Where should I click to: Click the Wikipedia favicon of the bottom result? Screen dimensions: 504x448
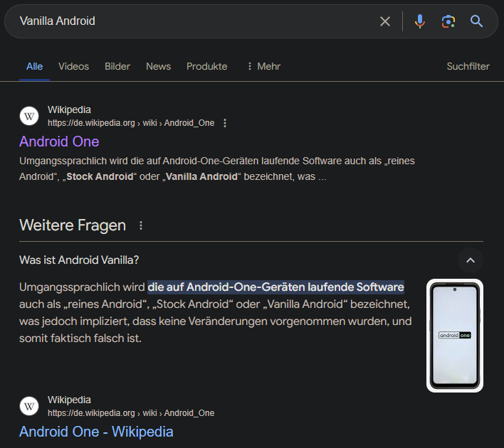pyautogui.click(x=29, y=406)
